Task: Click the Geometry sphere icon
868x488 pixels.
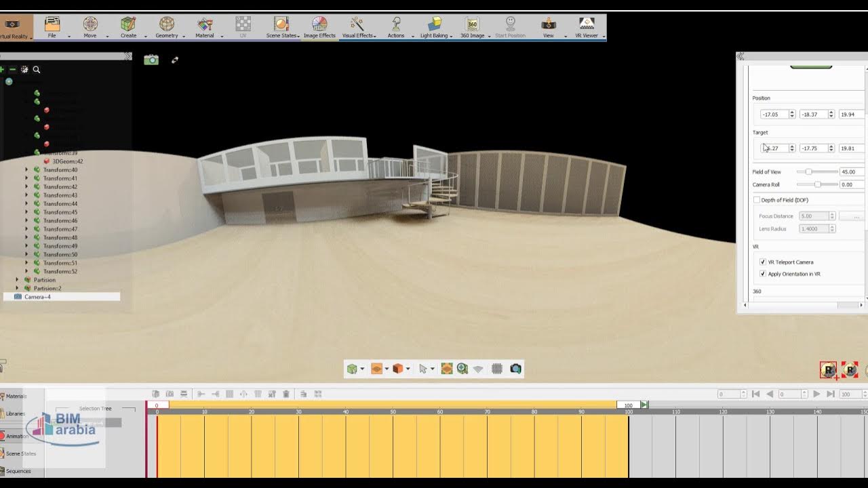Action: (x=167, y=24)
